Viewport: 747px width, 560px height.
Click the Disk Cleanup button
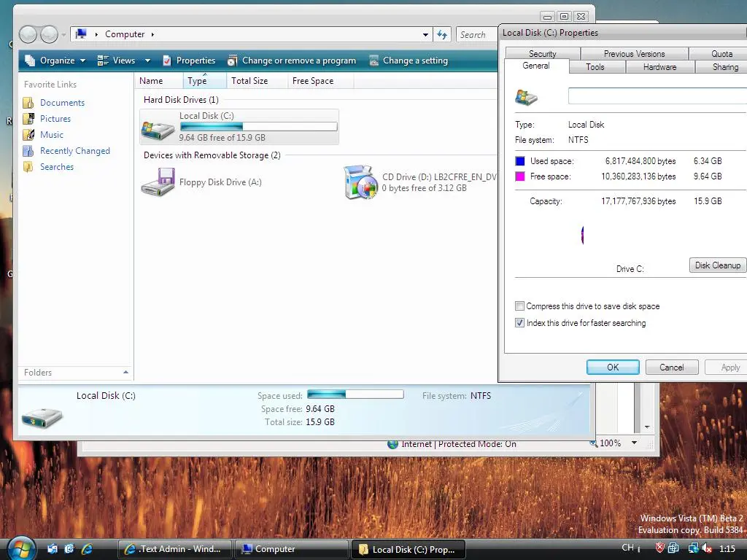[x=718, y=265]
